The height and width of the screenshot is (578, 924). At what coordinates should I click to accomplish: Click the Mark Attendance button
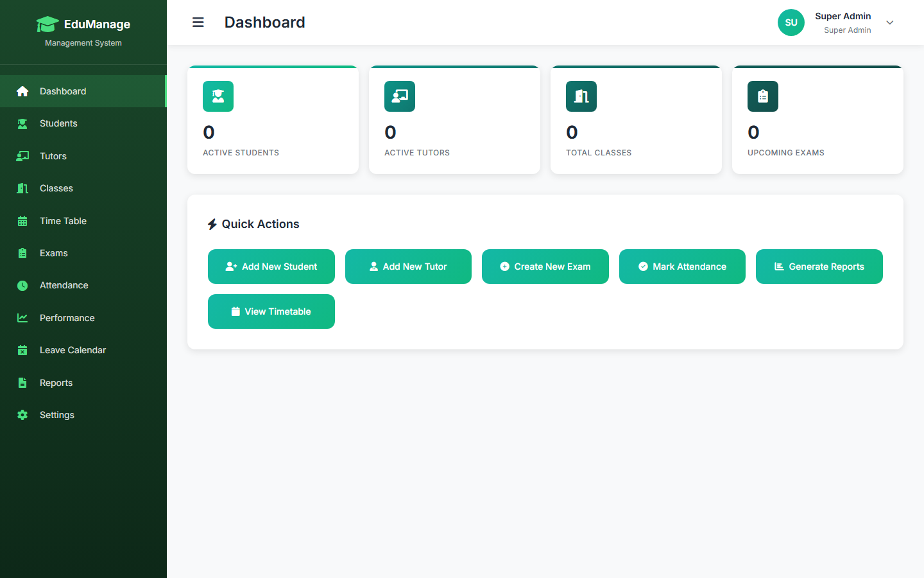pos(682,267)
